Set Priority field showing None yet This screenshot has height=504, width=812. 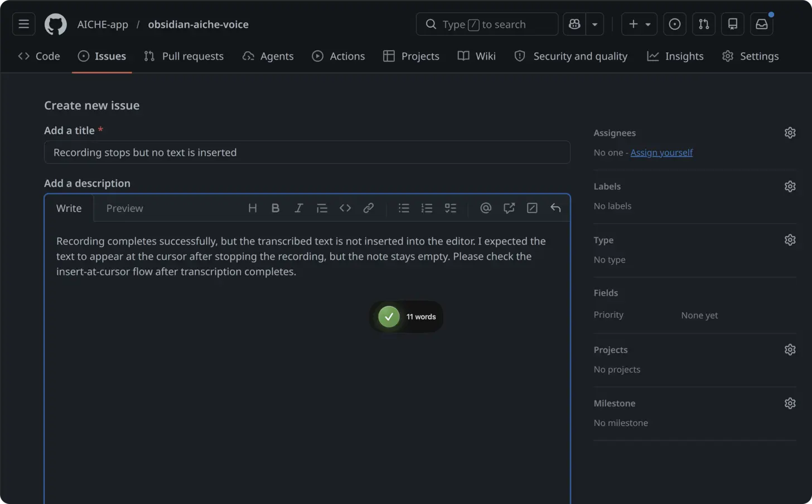[699, 315]
